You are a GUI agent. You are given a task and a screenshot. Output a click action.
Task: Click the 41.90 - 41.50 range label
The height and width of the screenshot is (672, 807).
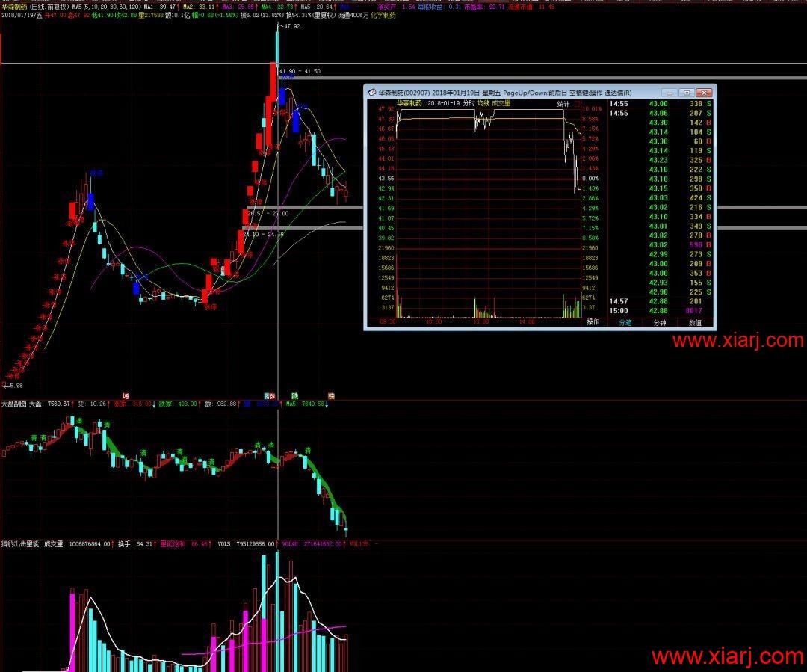point(300,71)
